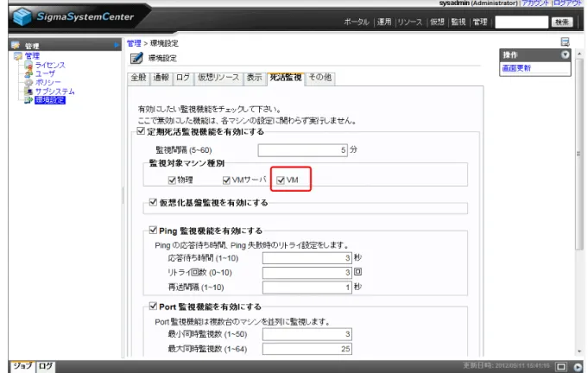The height and width of the screenshot is (373, 588).
Task: Click the 最大同時監視数 (1~64) field
Action: pyautogui.click(x=307, y=349)
